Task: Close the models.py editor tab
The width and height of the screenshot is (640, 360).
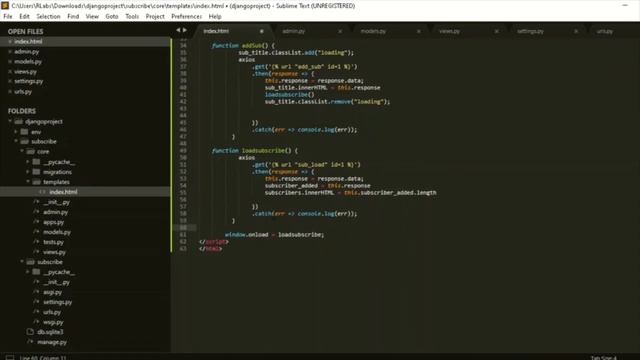Action: pyautogui.click(x=418, y=31)
